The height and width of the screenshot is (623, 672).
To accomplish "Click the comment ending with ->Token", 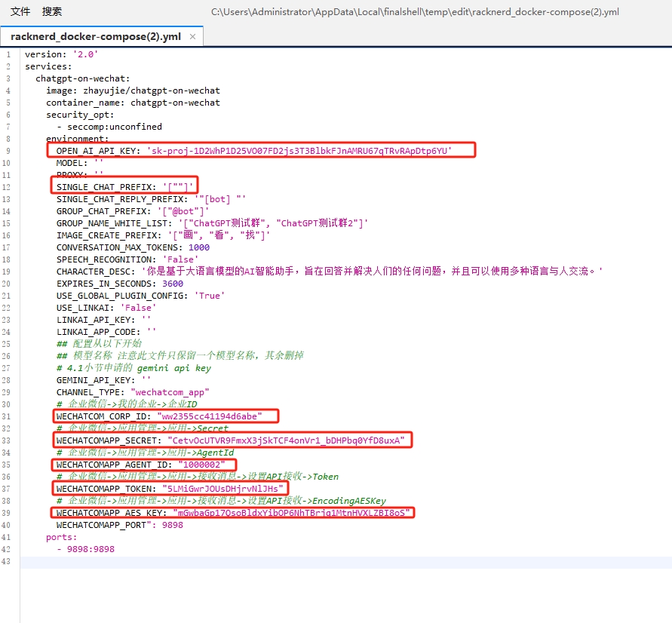I will pos(198,477).
